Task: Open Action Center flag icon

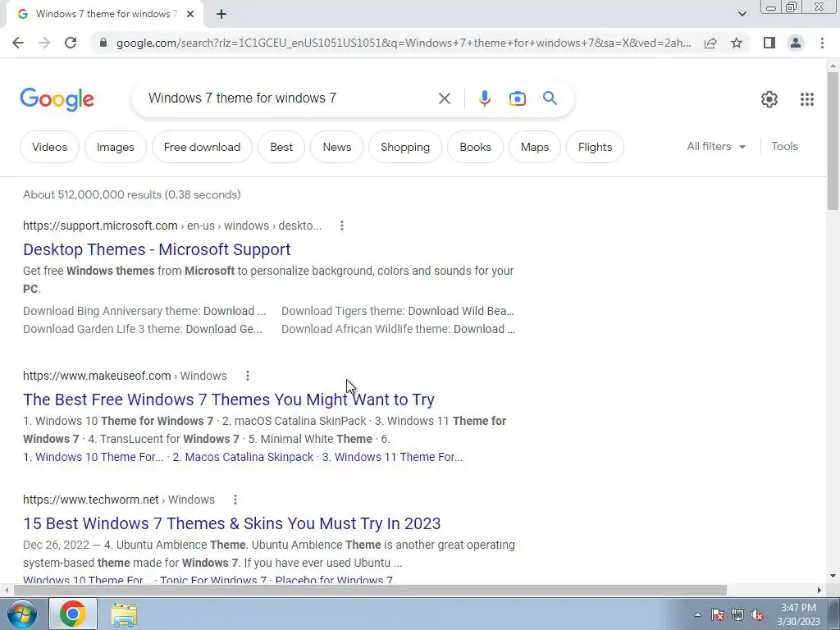Action: (x=718, y=614)
